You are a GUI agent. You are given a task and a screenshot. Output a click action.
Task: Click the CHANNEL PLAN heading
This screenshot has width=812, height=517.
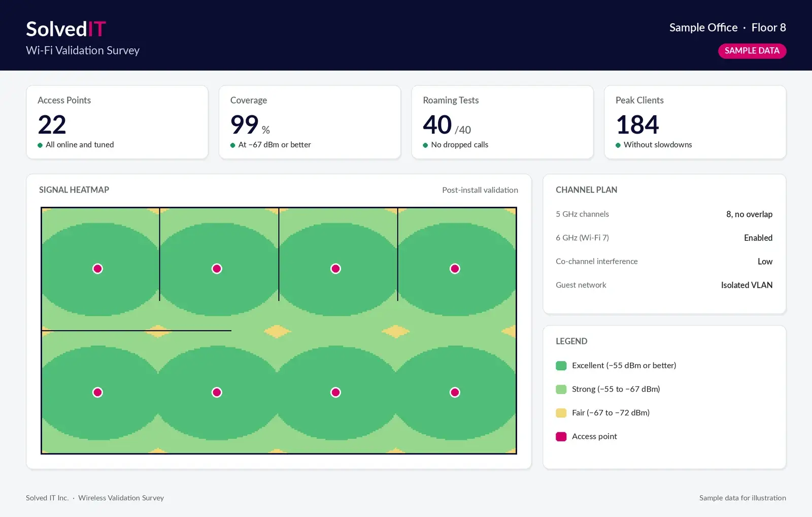click(586, 190)
